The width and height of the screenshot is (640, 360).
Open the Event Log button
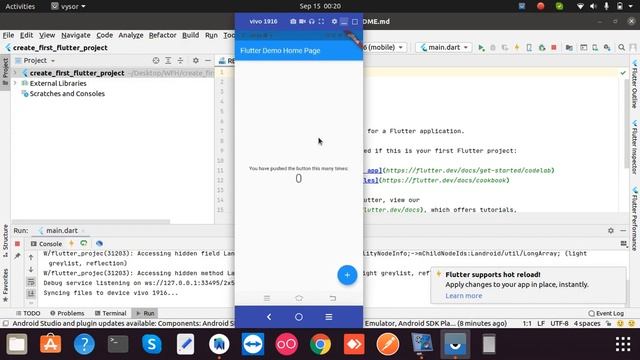coord(606,313)
